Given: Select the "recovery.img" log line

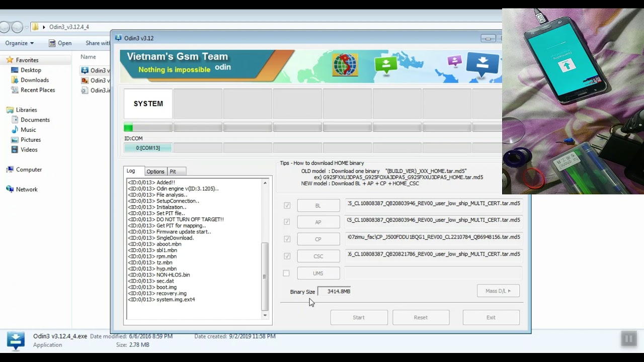Looking at the screenshot, I should click(157, 294).
